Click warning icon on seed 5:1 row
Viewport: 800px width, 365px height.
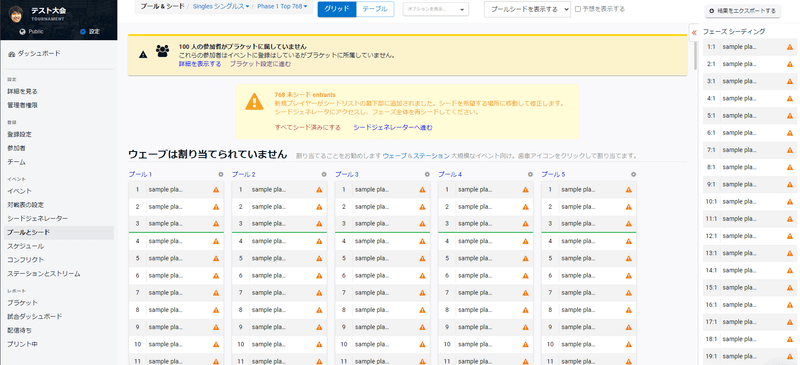point(790,116)
